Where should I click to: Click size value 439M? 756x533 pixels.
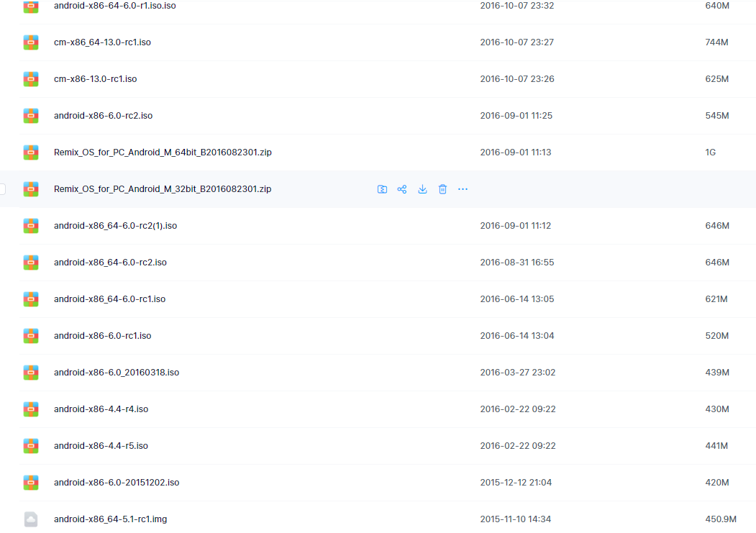click(717, 372)
